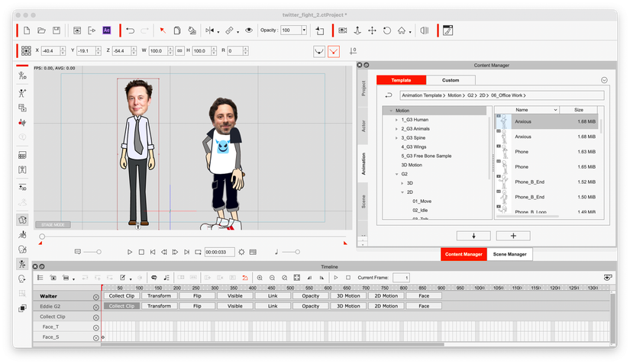The width and height of the screenshot is (630, 364).
Task: Launch the purple After Effects (Ae) icon
Action: click(106, 31)
